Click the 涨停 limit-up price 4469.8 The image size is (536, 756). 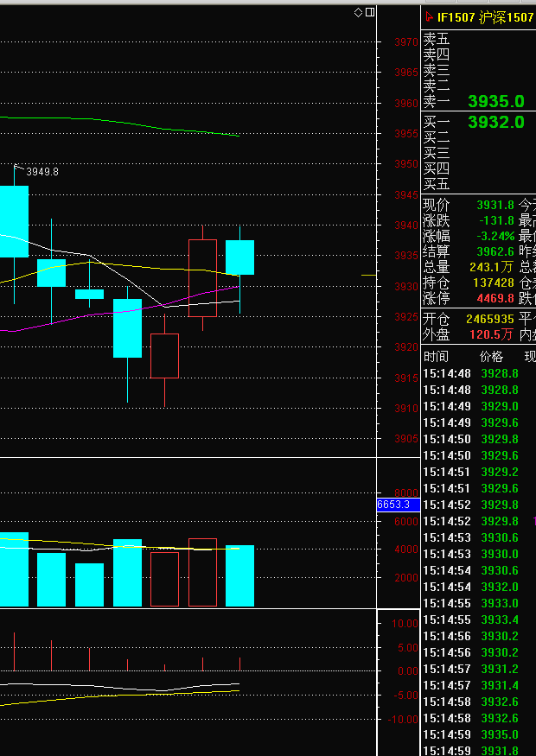(494, 298)
